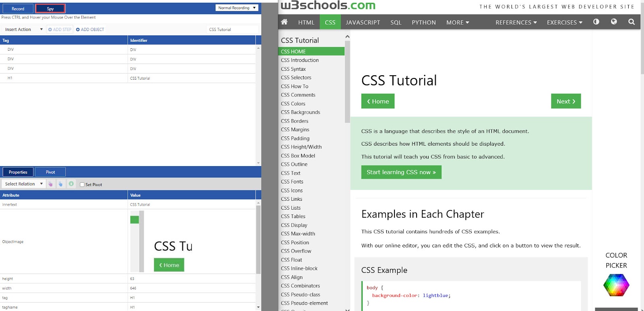644x311 pixels.
Task: Open the Pivot tab
Action: [50, 172]
